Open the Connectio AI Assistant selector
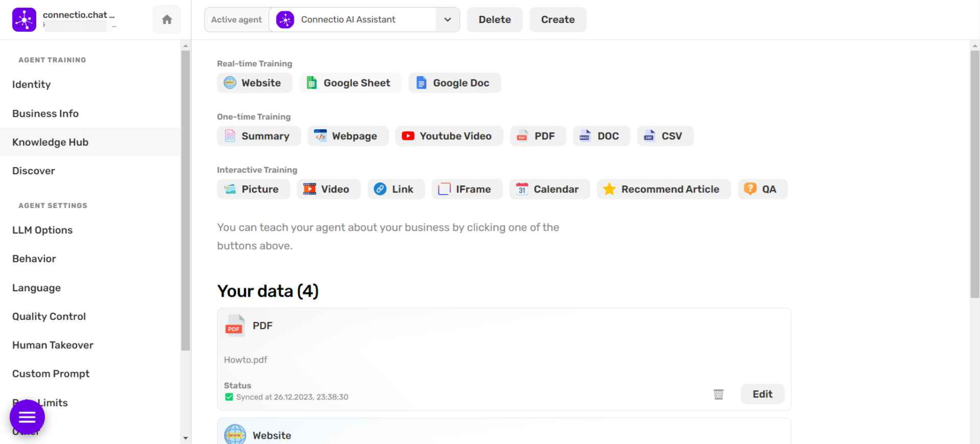 (x=364, y=20)
